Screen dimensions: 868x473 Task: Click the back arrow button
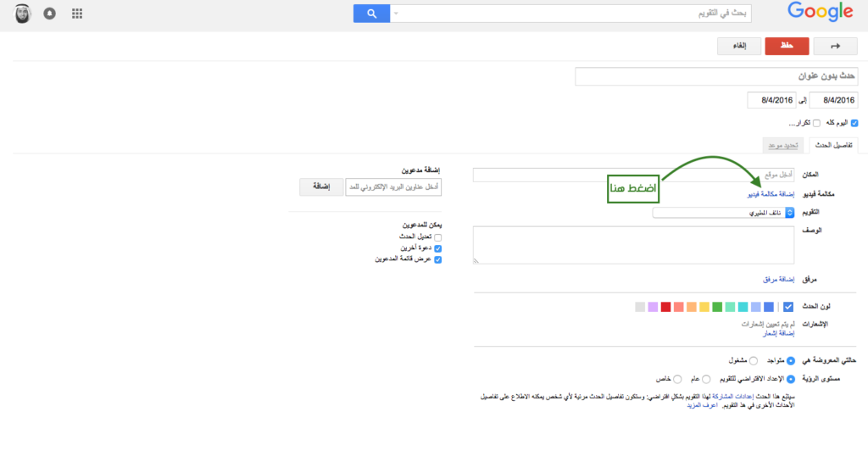pos(835,46)
